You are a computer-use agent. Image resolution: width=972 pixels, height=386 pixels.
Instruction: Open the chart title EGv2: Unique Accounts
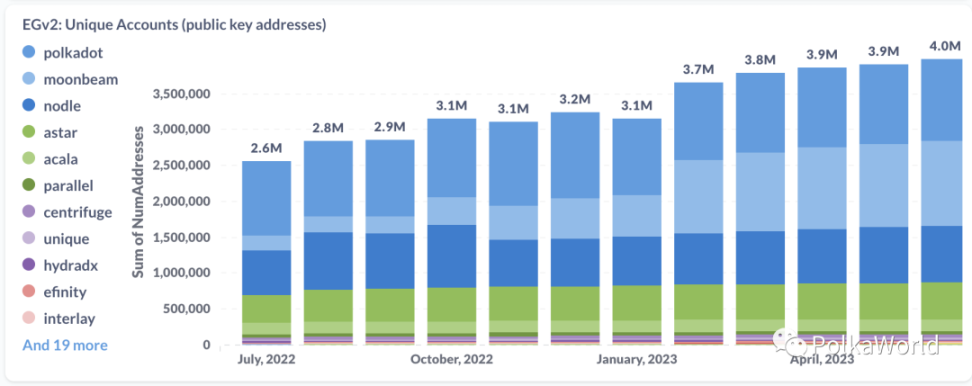166,25
